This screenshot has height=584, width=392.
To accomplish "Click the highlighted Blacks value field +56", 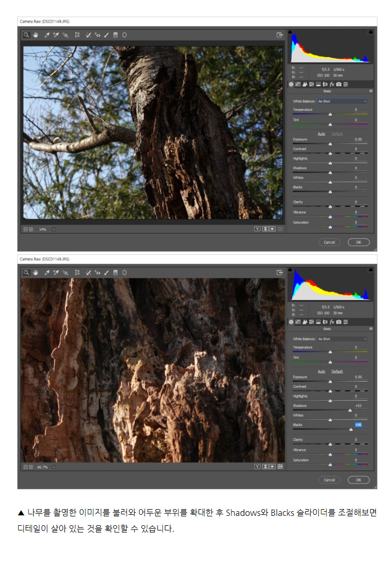I will tap(358, 425).
